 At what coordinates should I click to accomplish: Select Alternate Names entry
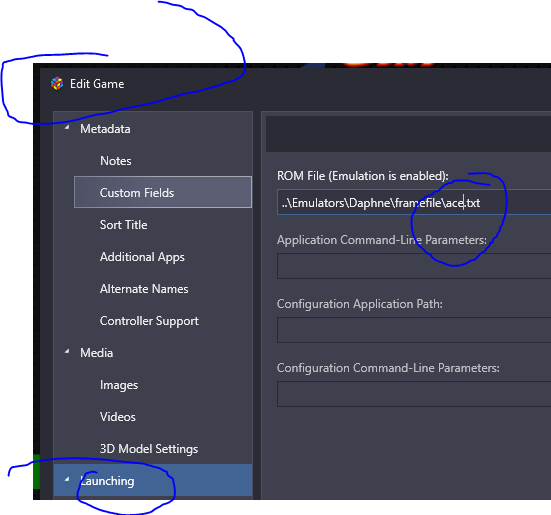[x=144, y=289]
